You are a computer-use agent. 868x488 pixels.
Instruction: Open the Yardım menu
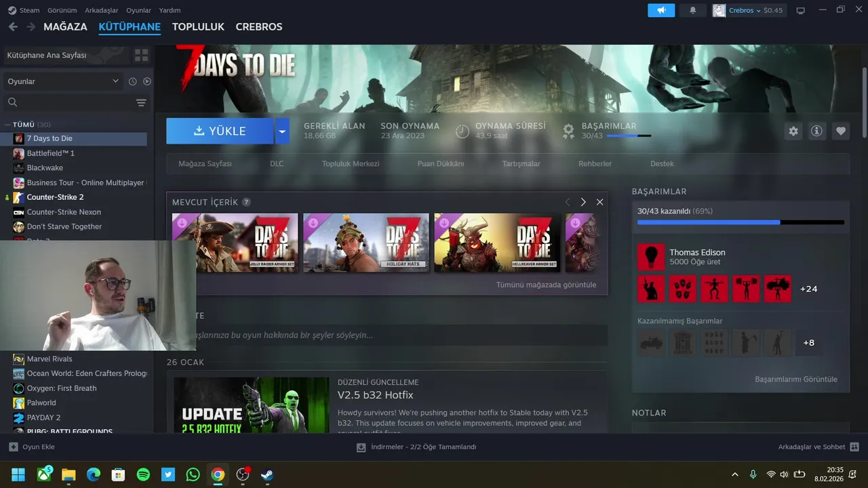170,10
